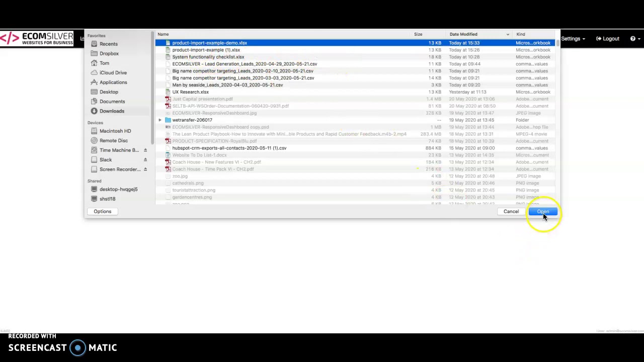The height and width of the screenshot is (362, 644).
Task: Select System functionality checklist.xlsx
Action: [x=355, y=57]
